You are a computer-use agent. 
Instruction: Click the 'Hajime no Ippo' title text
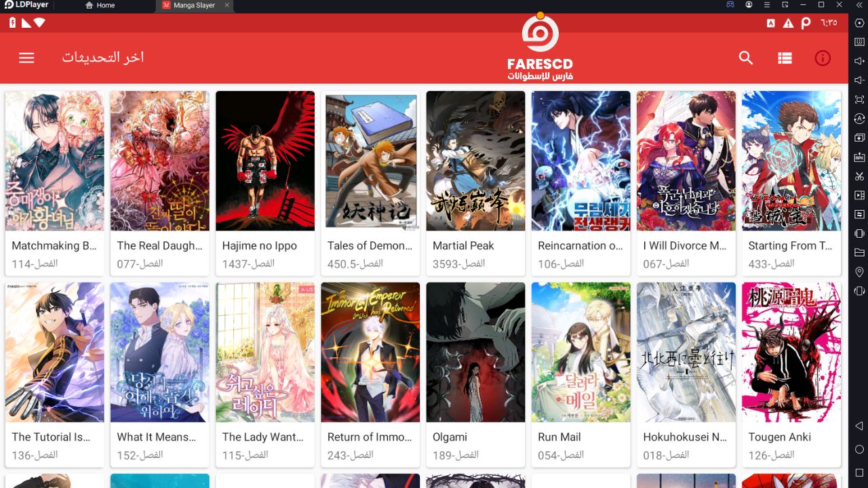260,245
